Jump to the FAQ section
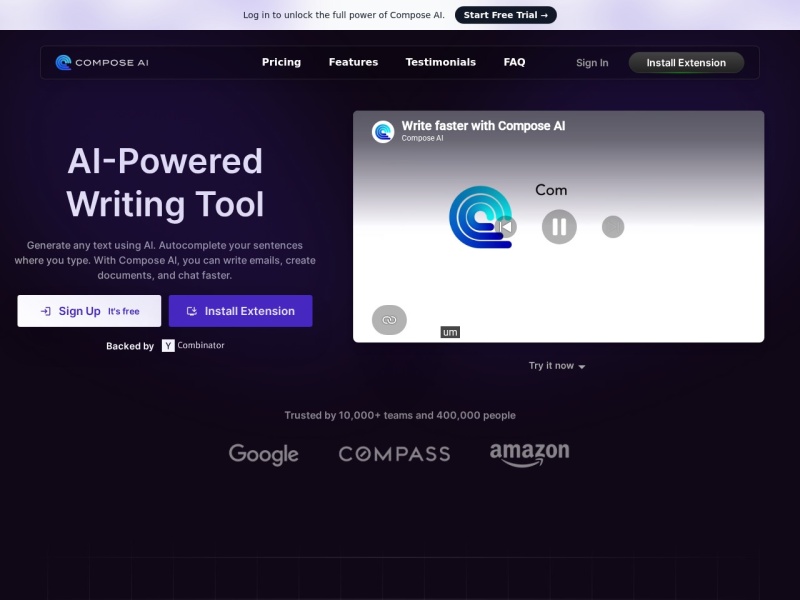 pos(514,62)
